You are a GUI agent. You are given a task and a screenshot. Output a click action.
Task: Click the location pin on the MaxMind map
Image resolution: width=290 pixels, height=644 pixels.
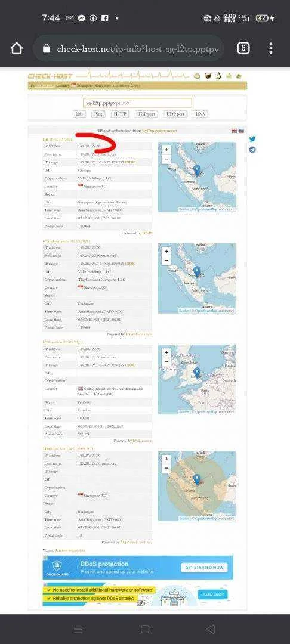pyautogui.click(x=197, y=479)
